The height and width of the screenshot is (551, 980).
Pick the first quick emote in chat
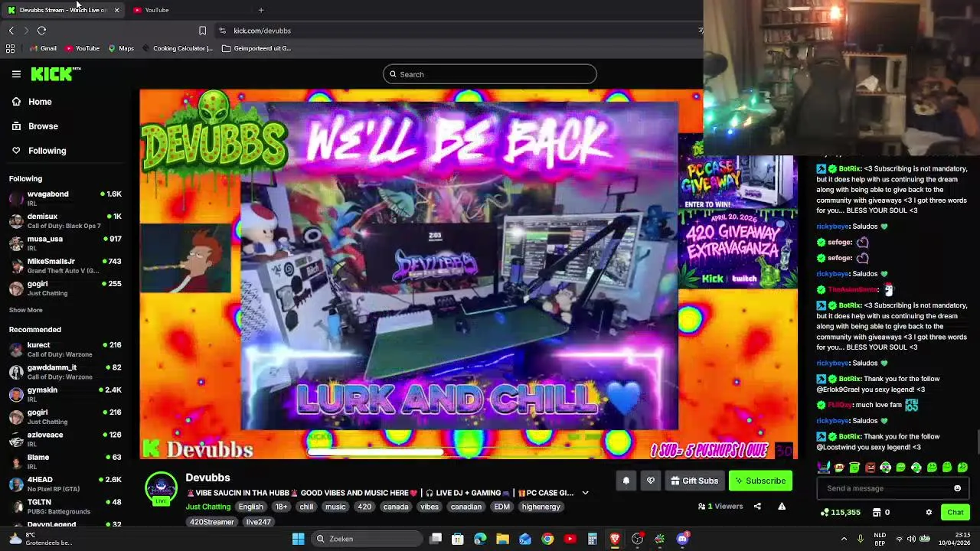click(x=824, y=468)
